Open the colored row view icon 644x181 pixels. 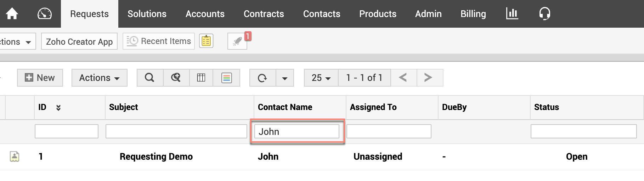tap(226, 78)
